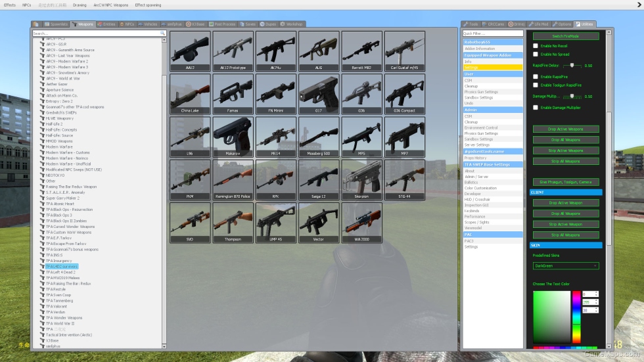
Task: Toggle Enable Toolgun RapidFire checkbox
Action: pyautogui.click(x=535, y=85)
